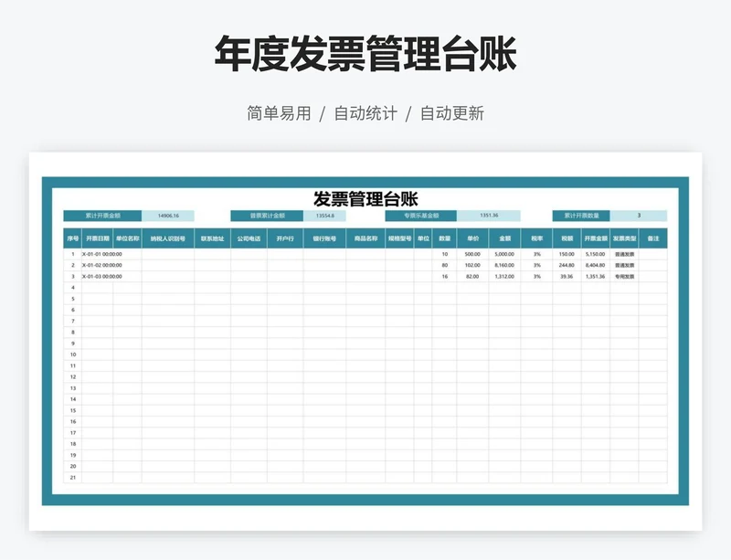Select tax amount cell 39.36

point(567,277)
